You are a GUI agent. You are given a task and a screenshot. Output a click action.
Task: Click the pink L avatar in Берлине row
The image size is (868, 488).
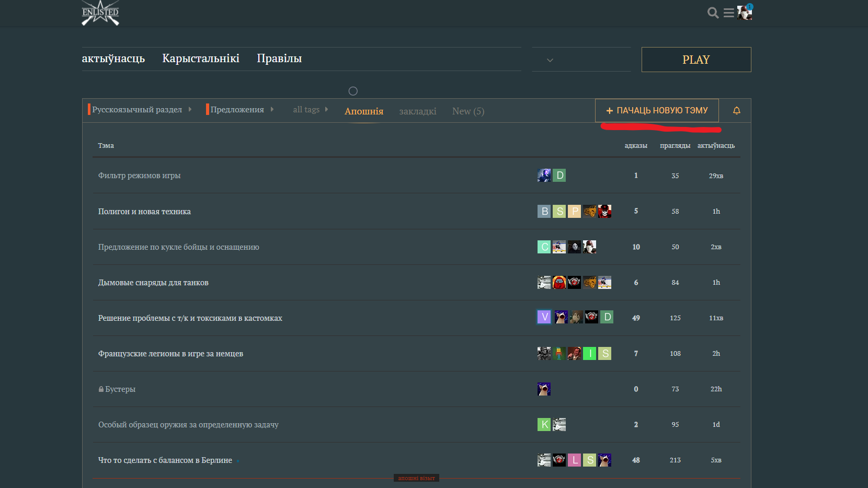tap(575, 460)
